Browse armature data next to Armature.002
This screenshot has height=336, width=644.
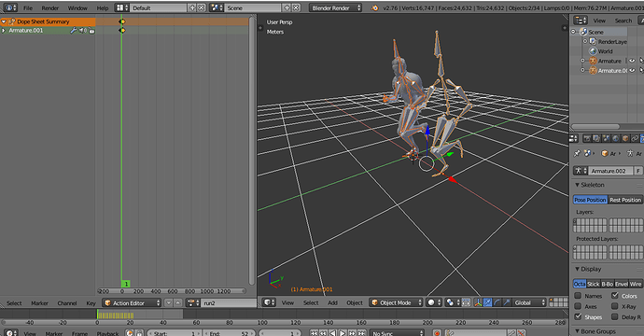pos(580,171)
